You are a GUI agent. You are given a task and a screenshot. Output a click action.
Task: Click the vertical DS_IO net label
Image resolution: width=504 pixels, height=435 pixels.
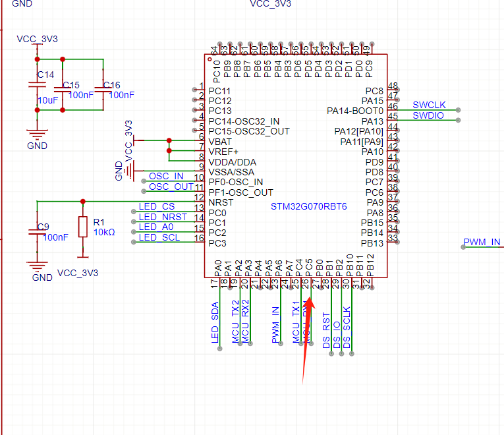[337, 335]
